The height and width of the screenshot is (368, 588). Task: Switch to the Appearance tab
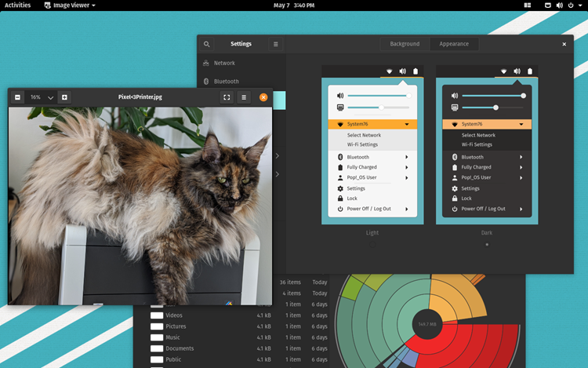point(454,44)
